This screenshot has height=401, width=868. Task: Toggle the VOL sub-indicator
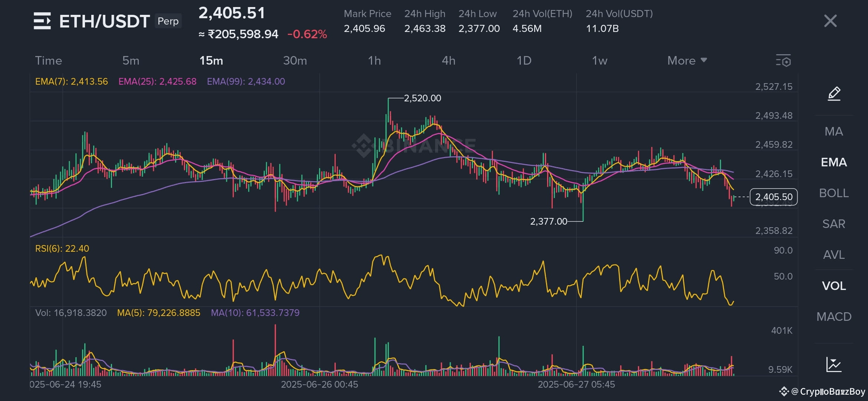coord(834,286)
